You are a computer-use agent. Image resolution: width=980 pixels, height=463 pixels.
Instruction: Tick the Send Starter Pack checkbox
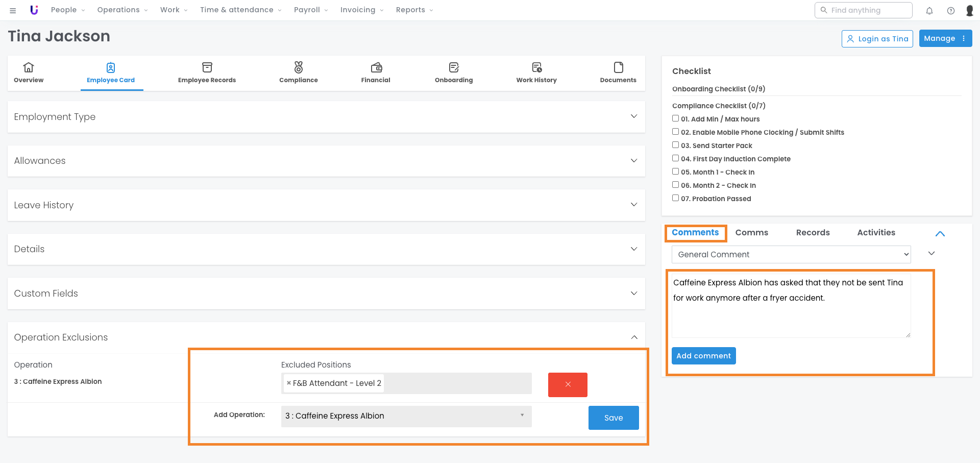coord(675,145)
